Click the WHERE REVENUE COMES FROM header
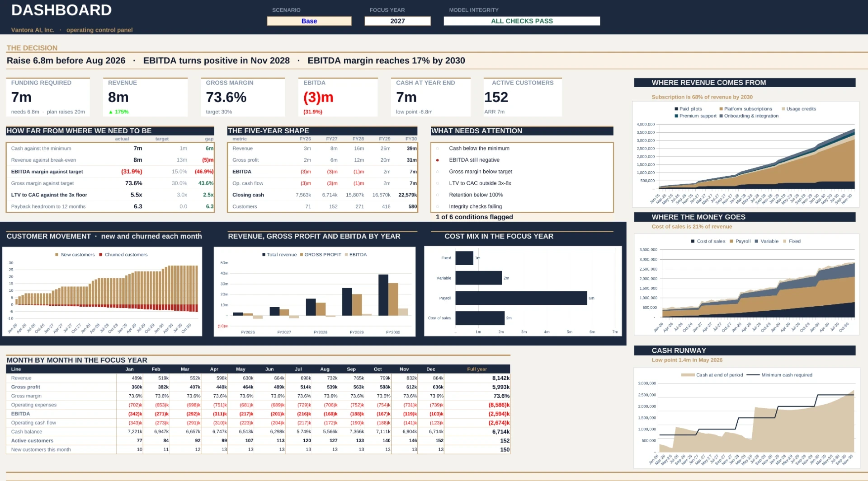This screenshot has height=481, width=868. (745, 83)
